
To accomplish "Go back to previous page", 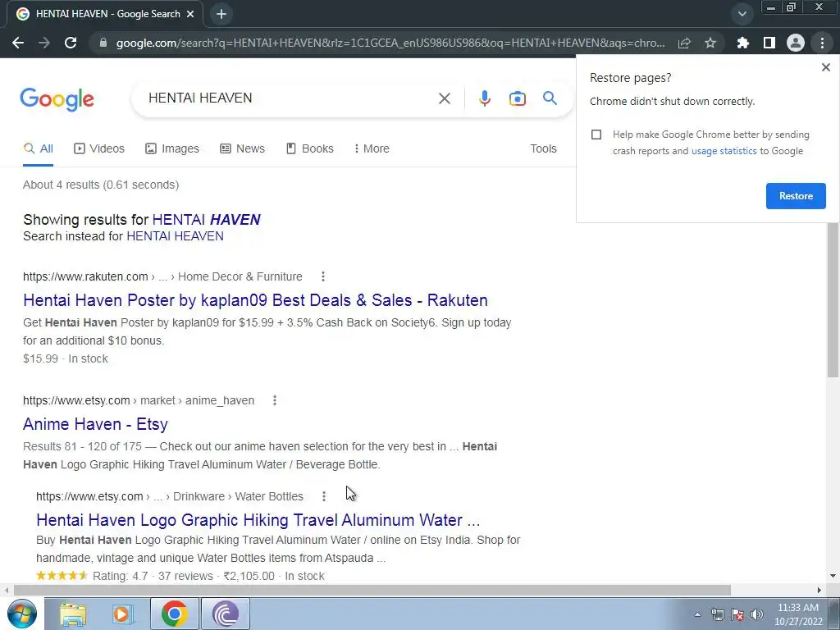I will [18, 43].
